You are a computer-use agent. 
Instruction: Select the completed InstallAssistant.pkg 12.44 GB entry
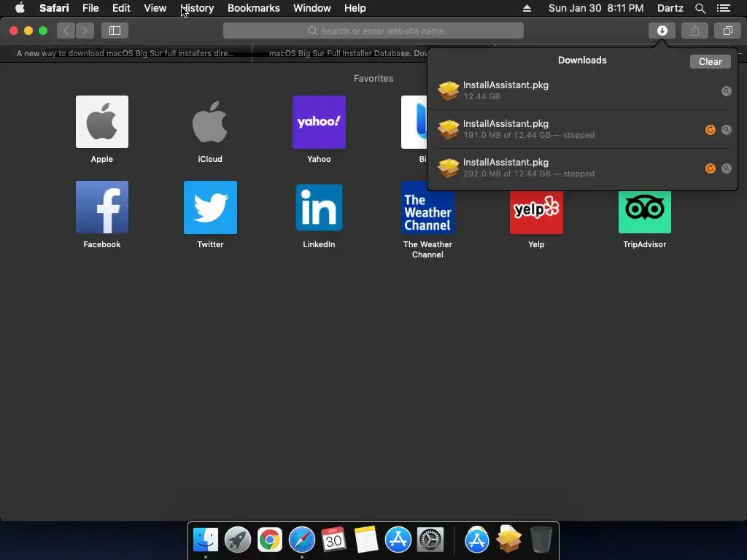coord(582,90)
